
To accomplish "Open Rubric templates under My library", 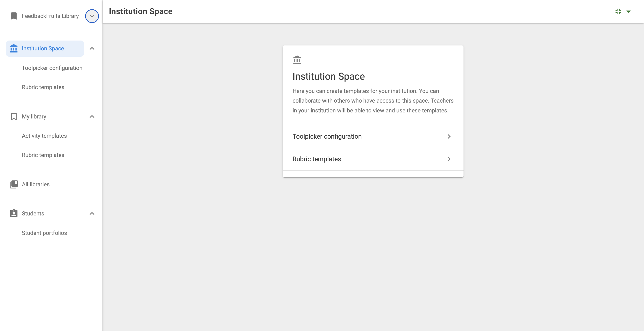I will pyautogui.click(x=43, y=155).
